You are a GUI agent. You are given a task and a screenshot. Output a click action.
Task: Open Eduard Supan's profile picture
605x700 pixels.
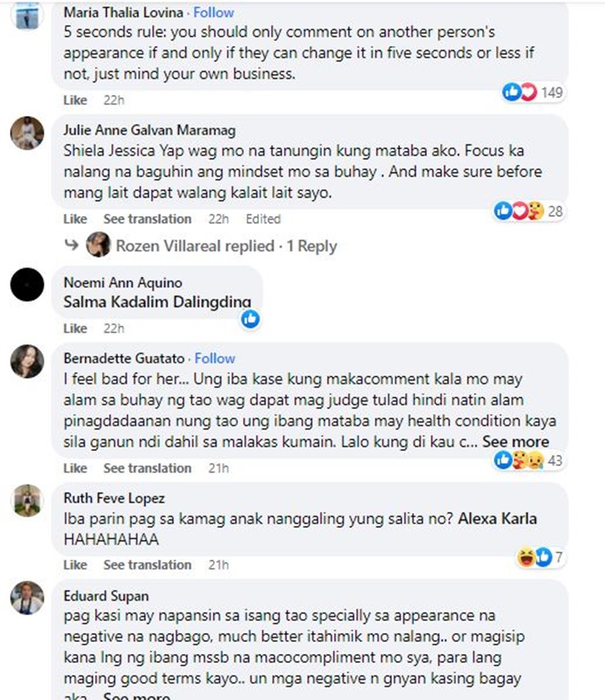27,598
